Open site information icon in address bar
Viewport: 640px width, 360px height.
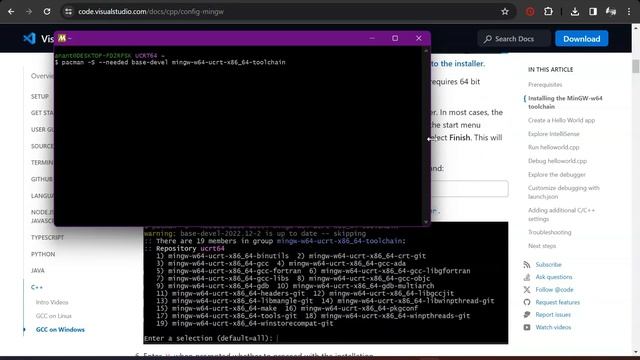(x=68, y=12)
